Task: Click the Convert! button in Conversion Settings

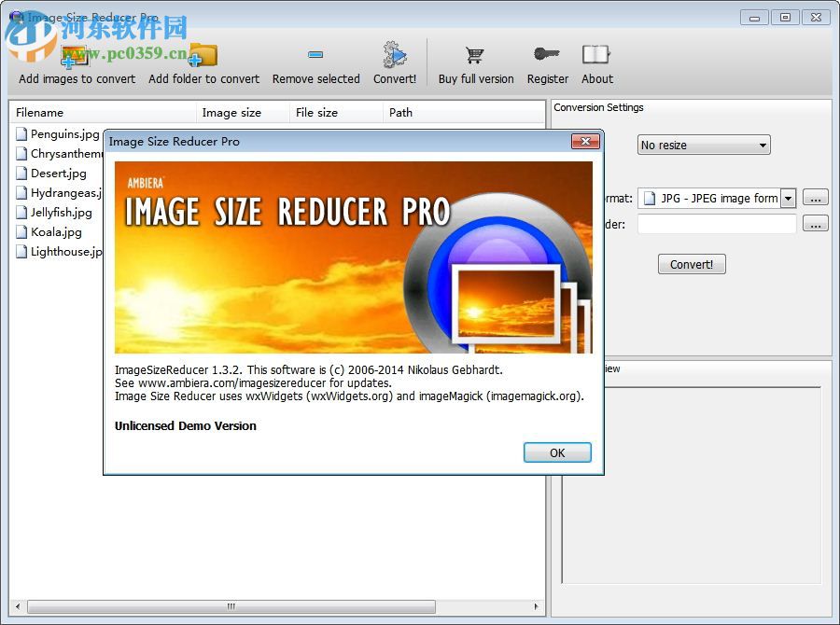Action: [691, 264]
